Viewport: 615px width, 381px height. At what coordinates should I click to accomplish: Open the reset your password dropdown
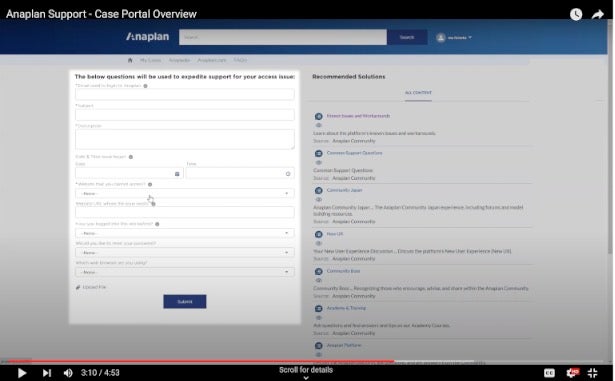pos(185,253)
